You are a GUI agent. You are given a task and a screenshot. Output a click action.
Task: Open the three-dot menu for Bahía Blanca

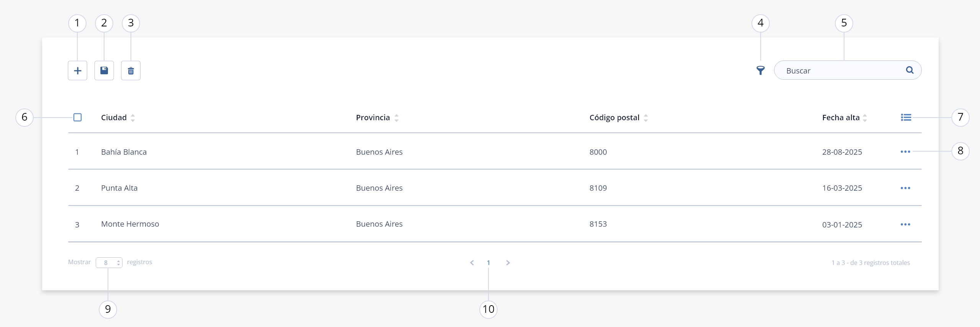(905, 152)
